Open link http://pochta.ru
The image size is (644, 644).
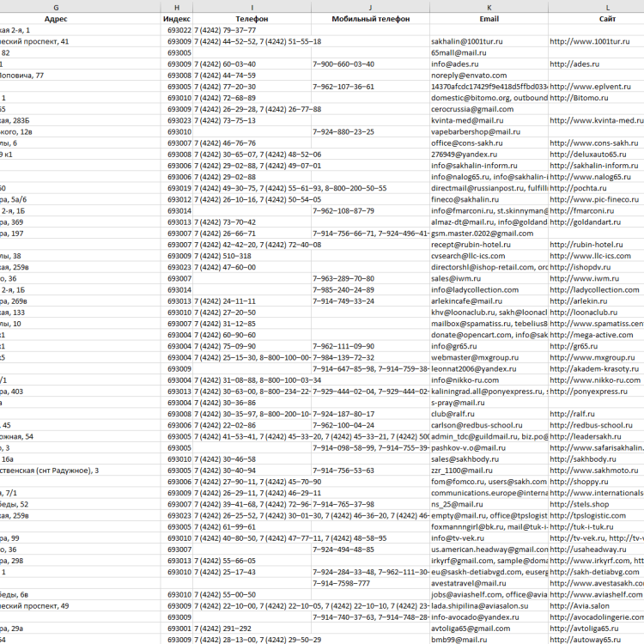pos(578,189)
